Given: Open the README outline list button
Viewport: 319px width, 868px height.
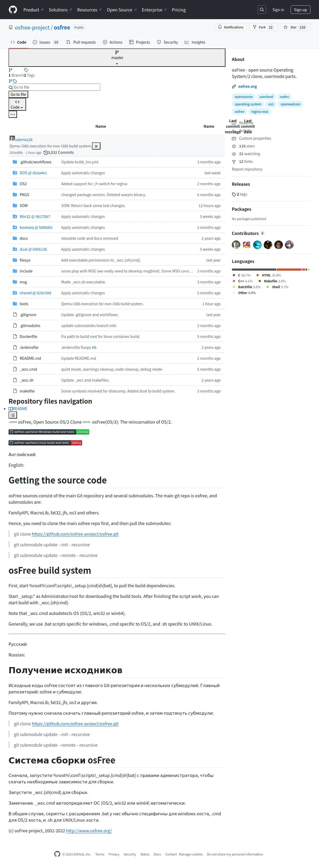Looking at the screenshot, I should 13,415.
